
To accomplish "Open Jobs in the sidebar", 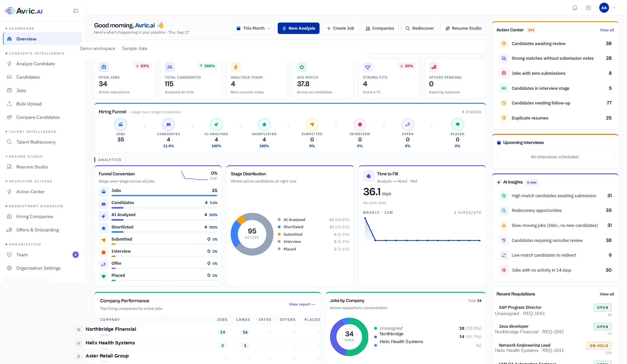I will [42, 90].
